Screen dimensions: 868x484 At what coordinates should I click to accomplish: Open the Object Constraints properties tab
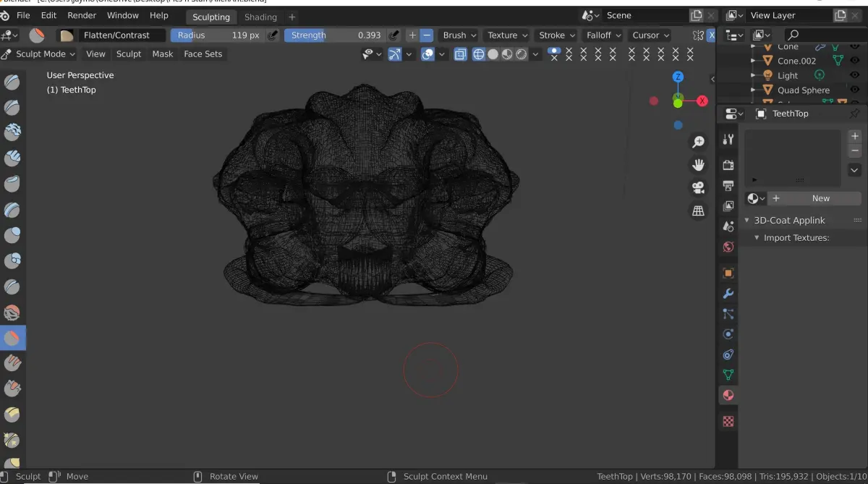[728, 354]
